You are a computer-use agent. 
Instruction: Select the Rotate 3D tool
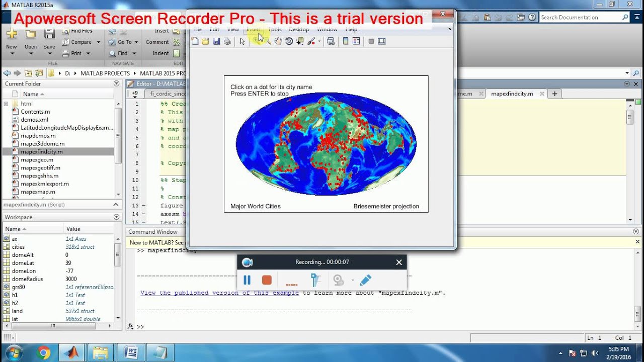pos(289,41)
